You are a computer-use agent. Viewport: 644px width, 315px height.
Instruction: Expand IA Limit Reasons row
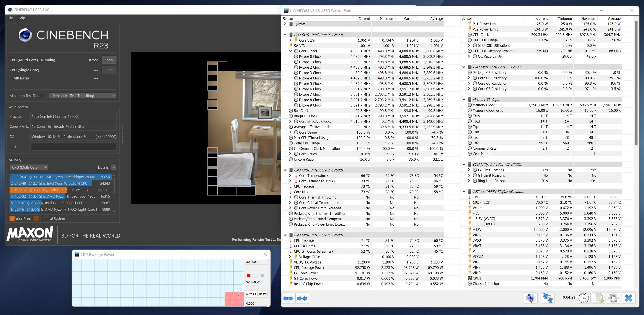[x=469, y=170]
